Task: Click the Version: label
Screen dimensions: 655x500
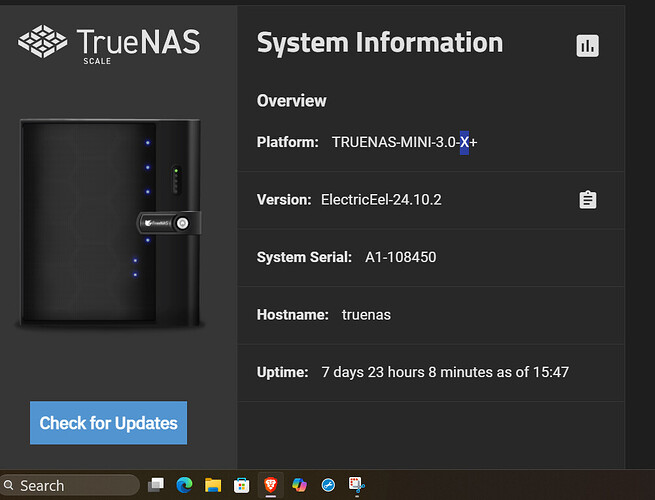Action: 284,200
